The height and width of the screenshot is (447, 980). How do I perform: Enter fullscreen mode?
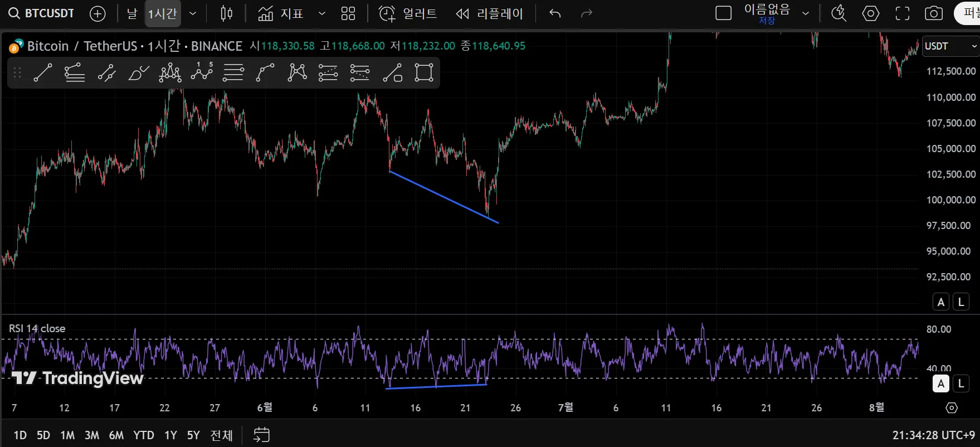click(x=903, y=13)
